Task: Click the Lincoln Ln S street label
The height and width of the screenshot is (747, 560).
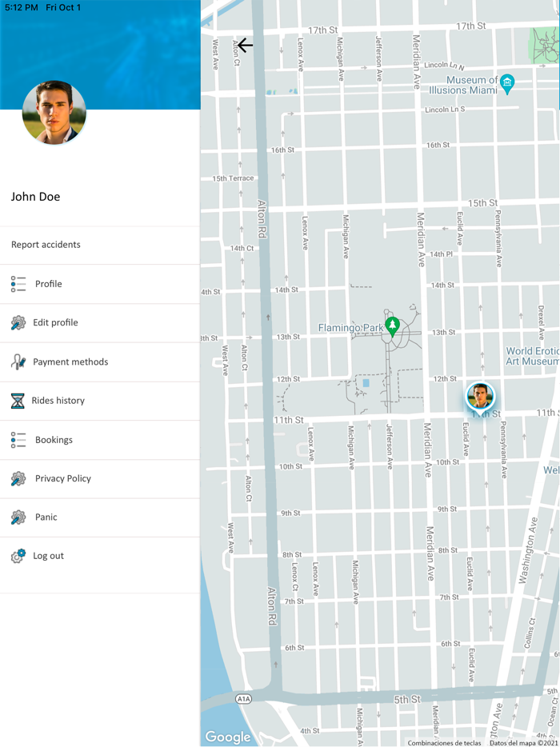Action: [445, 109]
